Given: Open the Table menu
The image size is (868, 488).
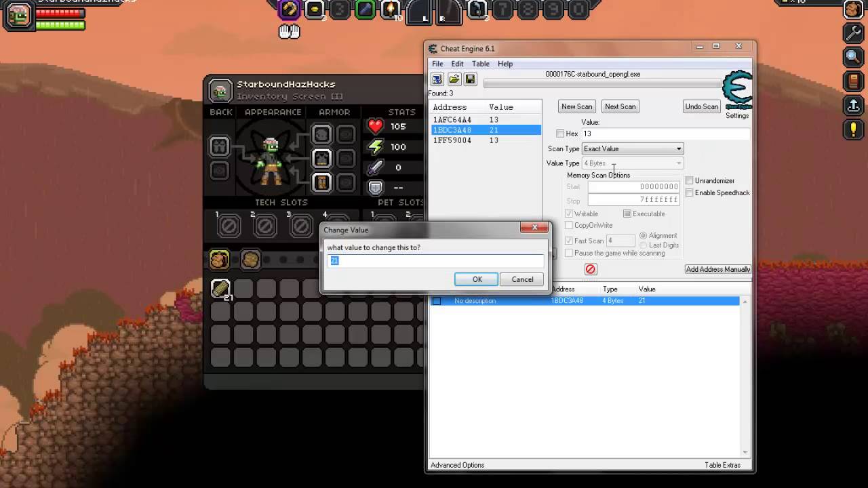Looking at the screenshot, I should 481,64.
